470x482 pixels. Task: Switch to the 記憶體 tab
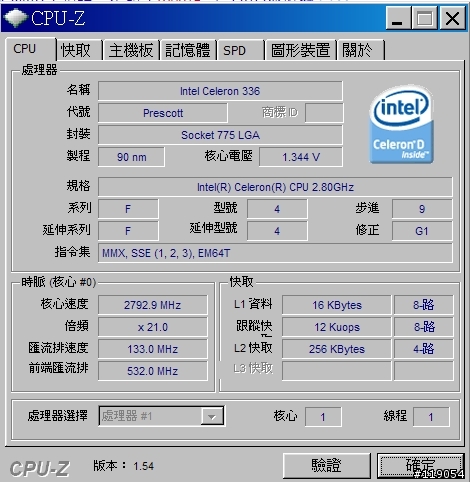click(x=188, y=50)
